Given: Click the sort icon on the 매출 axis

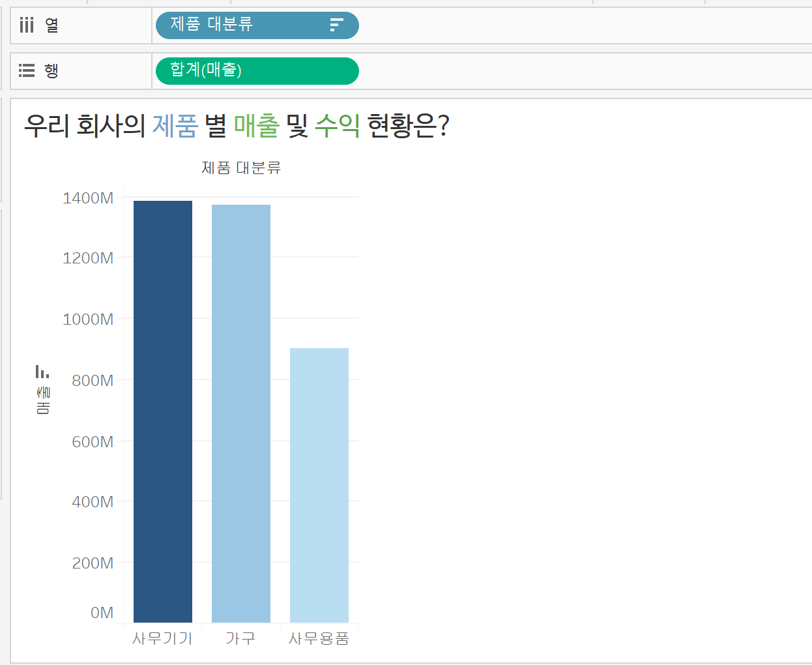Looking at the screenshot, I should [42, 372].
